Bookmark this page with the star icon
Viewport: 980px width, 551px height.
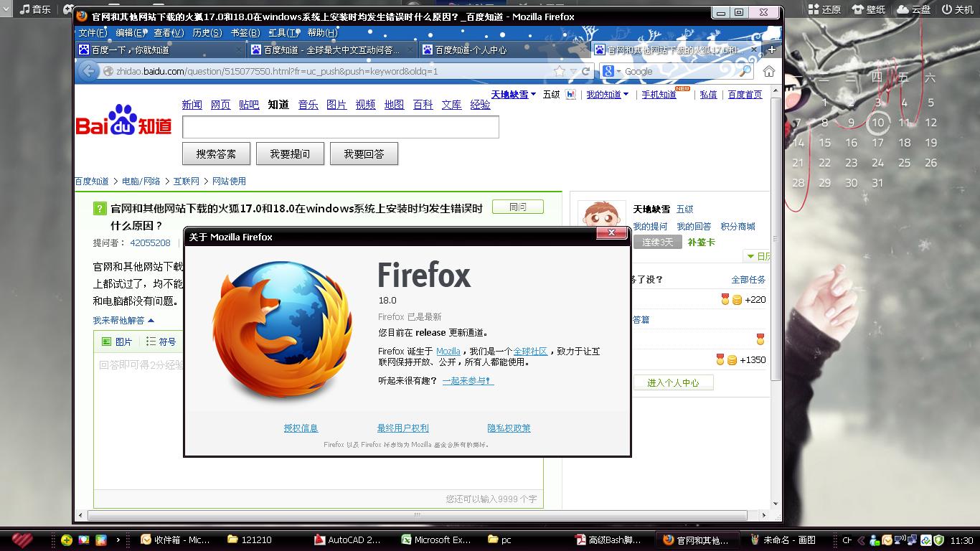point(560,71)
